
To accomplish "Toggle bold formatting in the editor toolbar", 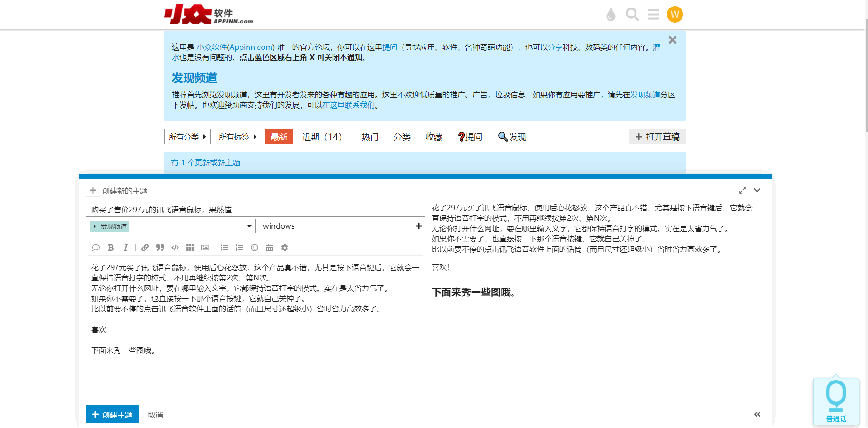I will (x=111, y=248).
